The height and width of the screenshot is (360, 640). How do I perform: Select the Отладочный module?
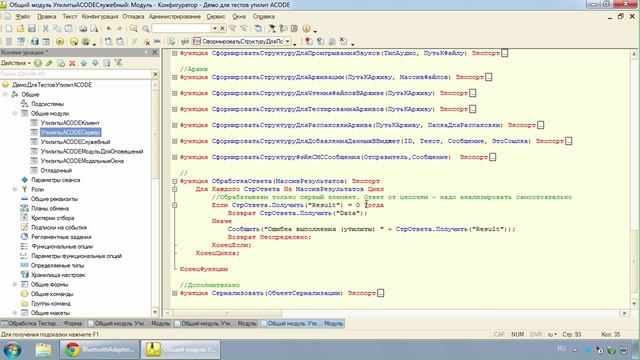click(x=56, y=171)
